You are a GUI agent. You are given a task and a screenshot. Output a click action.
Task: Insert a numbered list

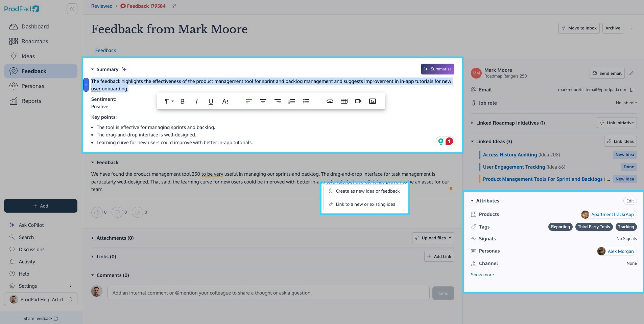(292, 101)
